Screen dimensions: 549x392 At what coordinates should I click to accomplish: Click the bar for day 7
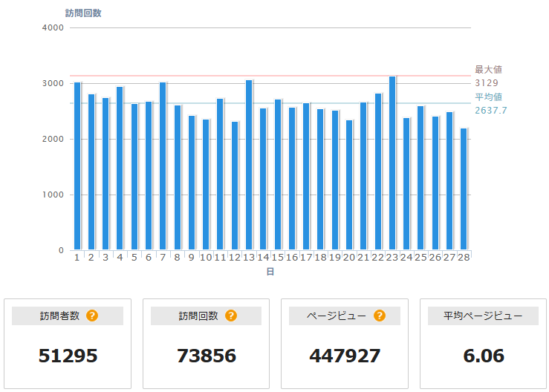point(163,166)
